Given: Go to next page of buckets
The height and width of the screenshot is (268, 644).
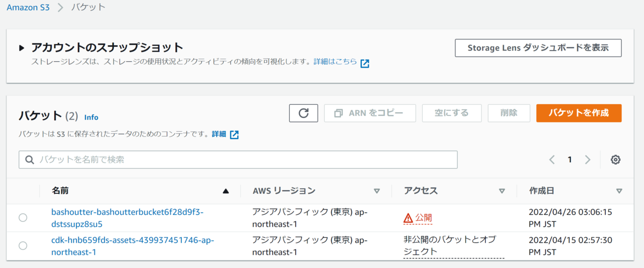Looking at the screenshot, I should tap(588, 160).
